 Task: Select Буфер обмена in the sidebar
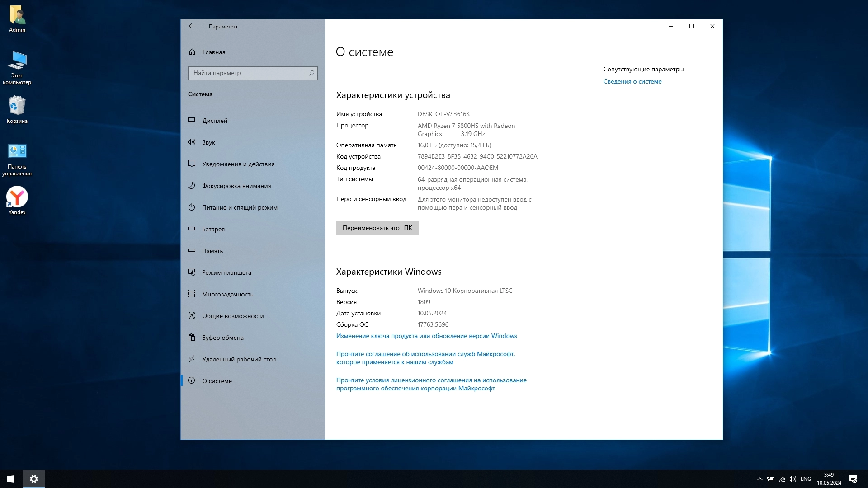pos(222,338)
